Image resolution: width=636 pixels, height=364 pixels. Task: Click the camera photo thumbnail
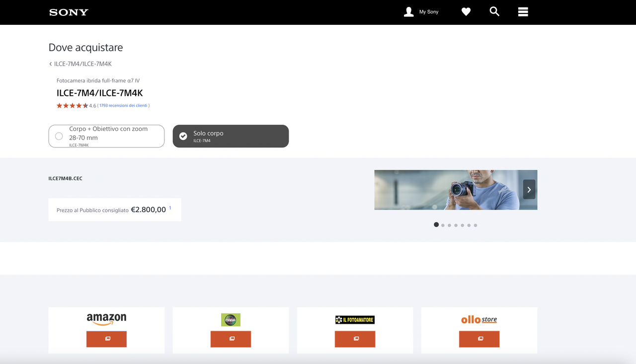click(456, 190)
